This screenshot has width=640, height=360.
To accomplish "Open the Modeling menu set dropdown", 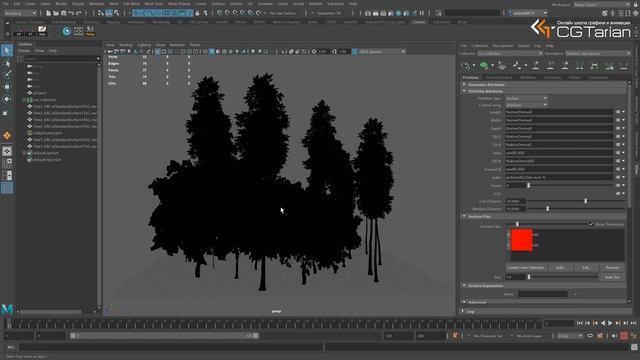I will coord(20,13).
